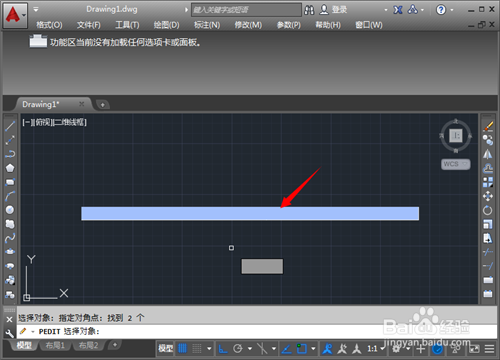Select the Scale tool

click(x=488, y=224)
